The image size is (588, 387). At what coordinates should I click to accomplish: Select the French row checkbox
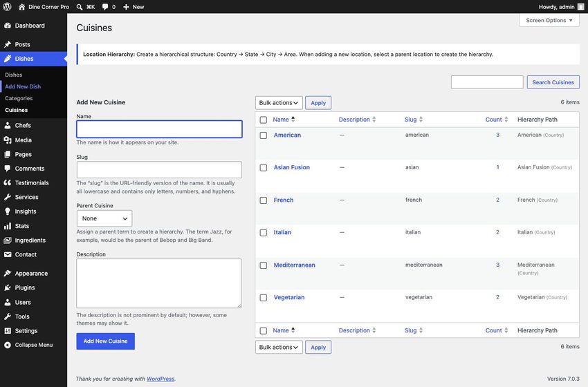tap(264, 200)
